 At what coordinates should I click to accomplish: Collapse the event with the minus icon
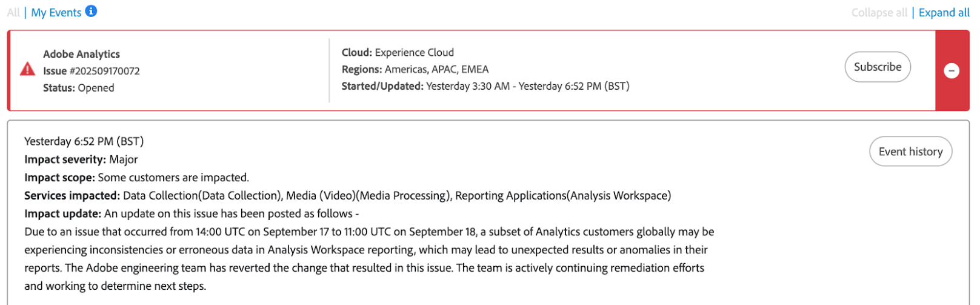[952, 71]
